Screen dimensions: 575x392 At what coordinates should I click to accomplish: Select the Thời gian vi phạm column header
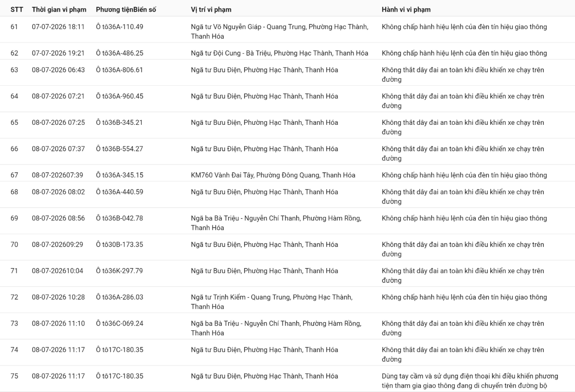coord(59,9)
